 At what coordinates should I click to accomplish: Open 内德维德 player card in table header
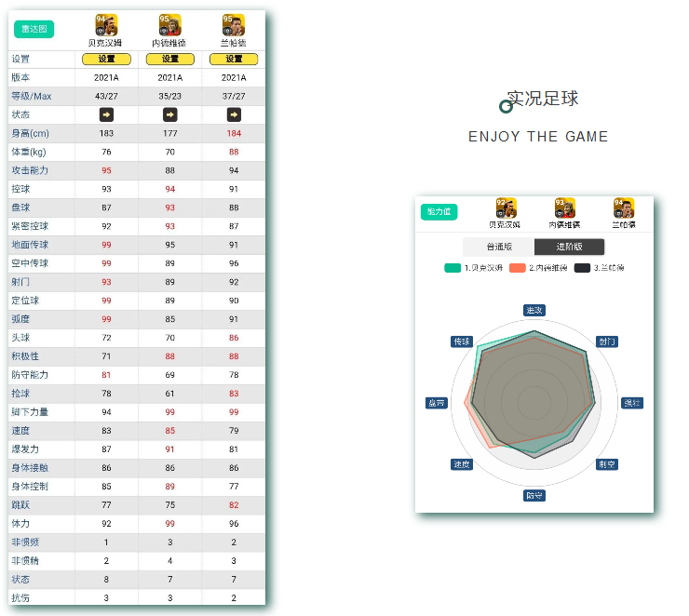pyautogui.click(x=170, y=25)
